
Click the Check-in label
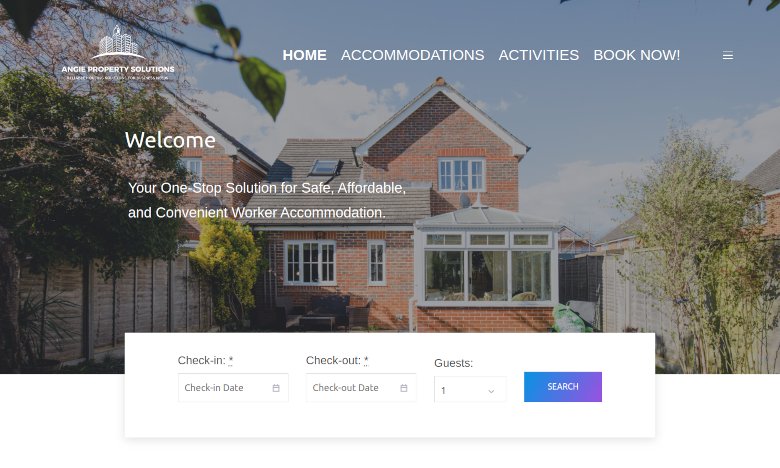point(205,361)
